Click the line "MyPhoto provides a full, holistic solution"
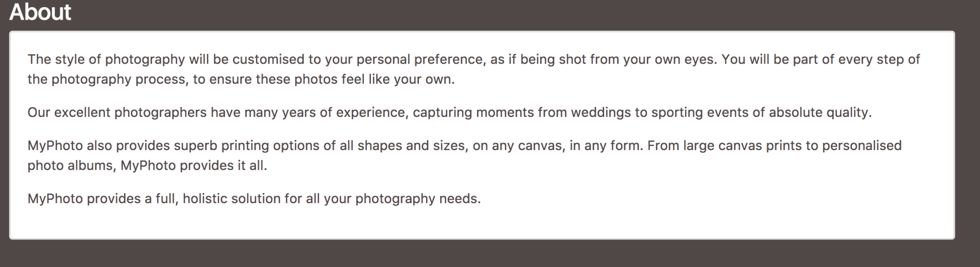This screenshot has height=267, width=980. click(254, 199)
